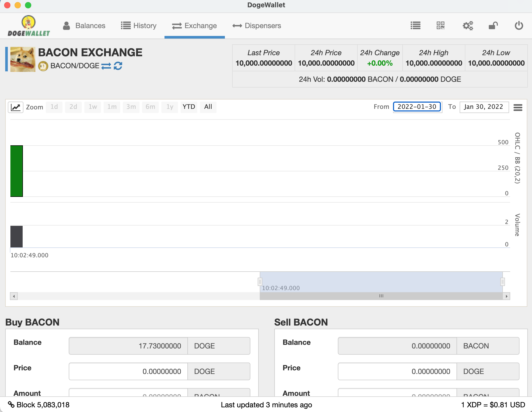Set chart zoom to 6m

[150, 107]
